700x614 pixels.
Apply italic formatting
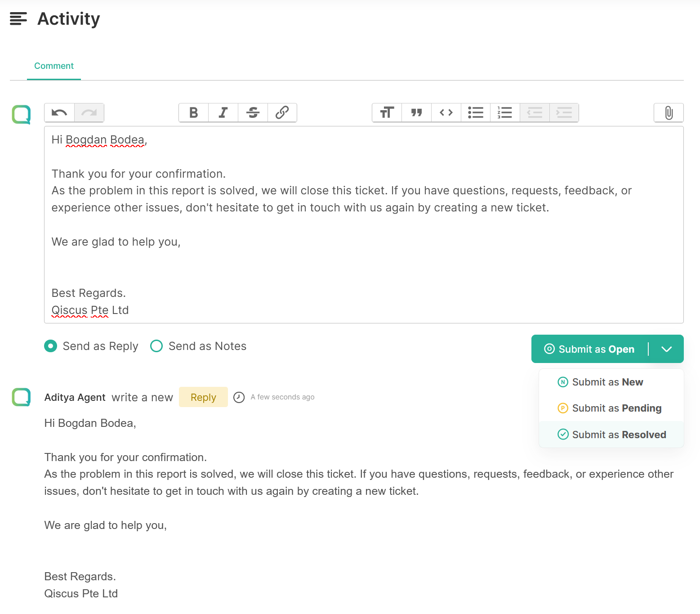click(x=223, y=112)
